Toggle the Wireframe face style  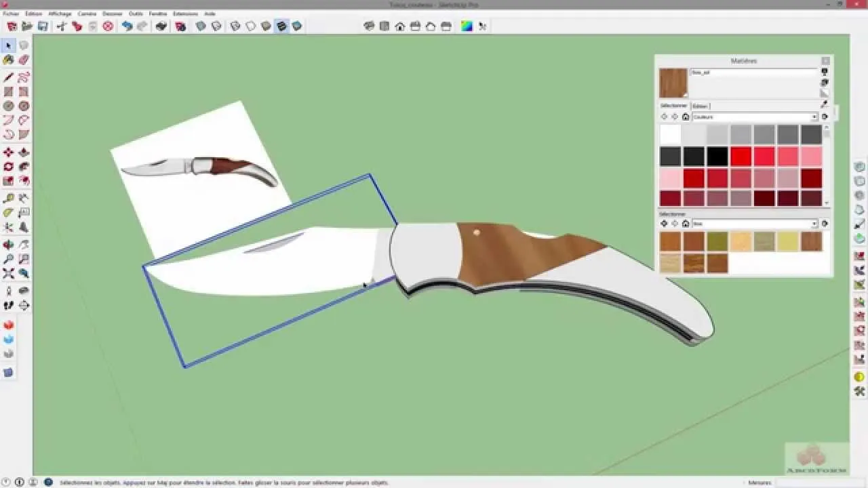(x=235, y=26)
